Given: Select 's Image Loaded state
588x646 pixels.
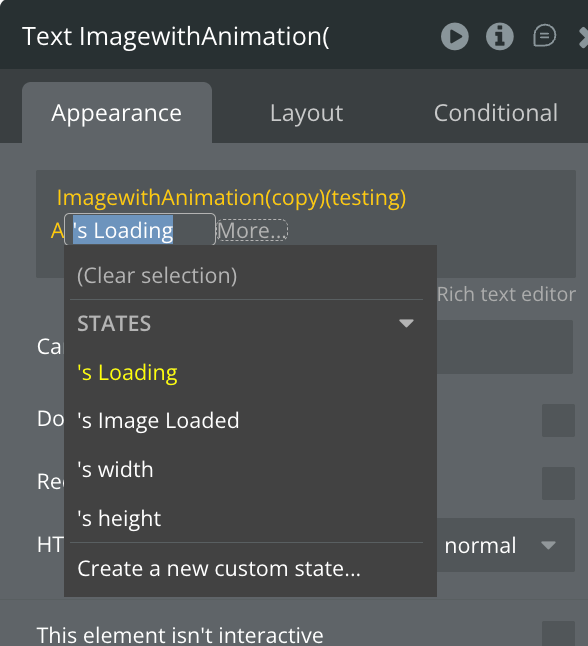Looking at the screenshot, I should click(158, 421).
